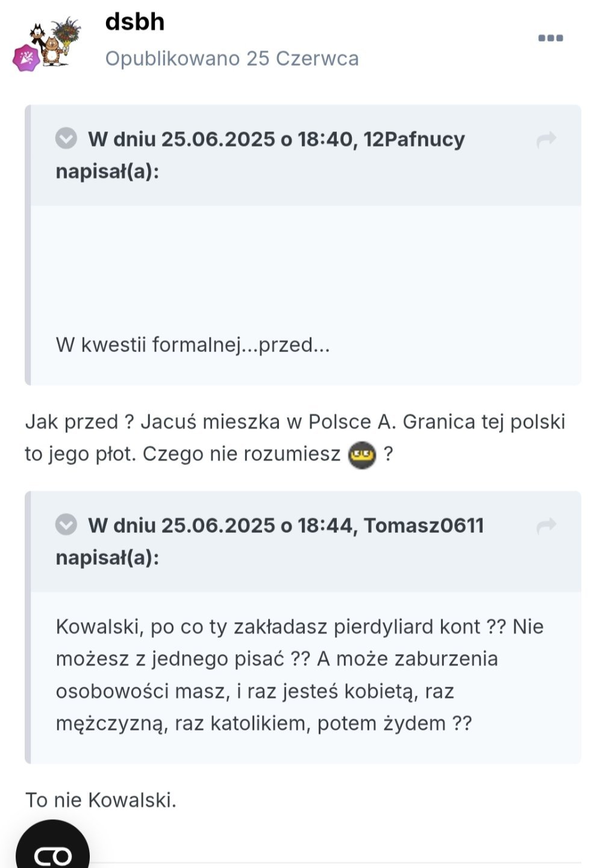Open the dsbh username profile link
The height and width of the screenshot is (868, 606).
pyautogui.click(x=135, y=22)
